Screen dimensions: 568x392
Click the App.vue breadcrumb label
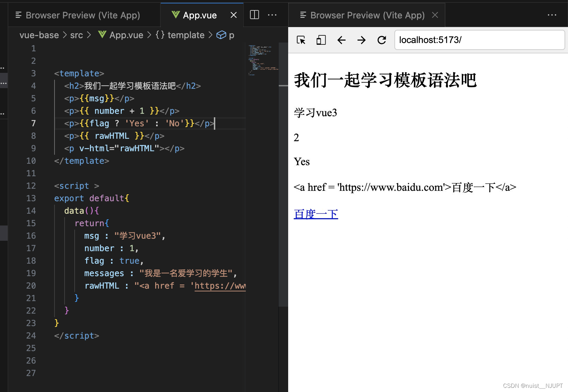[126, 35]
